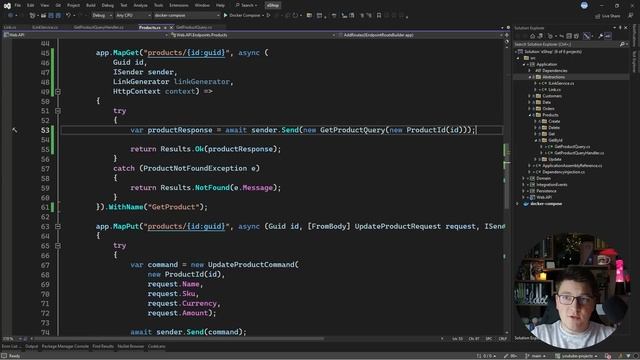Open the Extensions menu

coord(179,5)
